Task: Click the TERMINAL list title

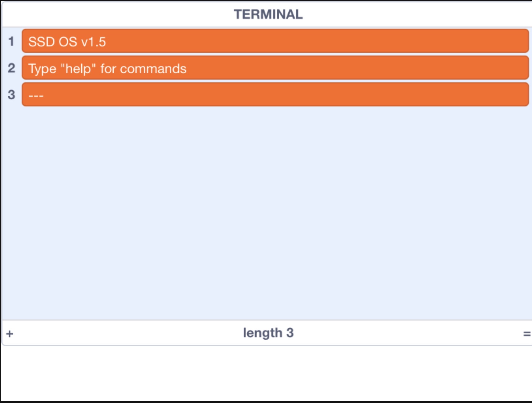Action: [268, 14]
